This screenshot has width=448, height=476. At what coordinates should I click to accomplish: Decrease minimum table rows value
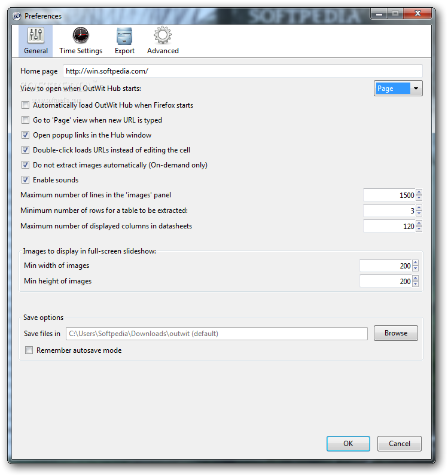[x=419, y=213]
